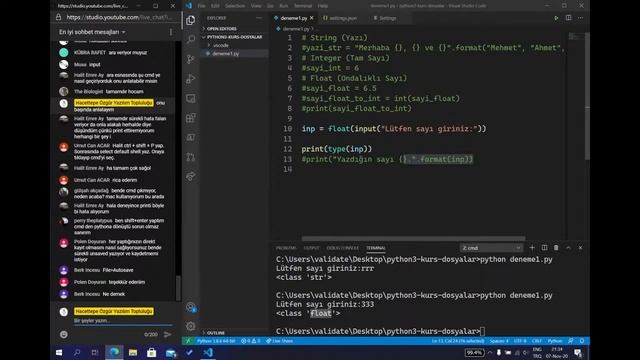The width and height of the screenshot is (640, 360).
Task: Open the Explorer view in activity bar
Action: (x=191, y=20)
